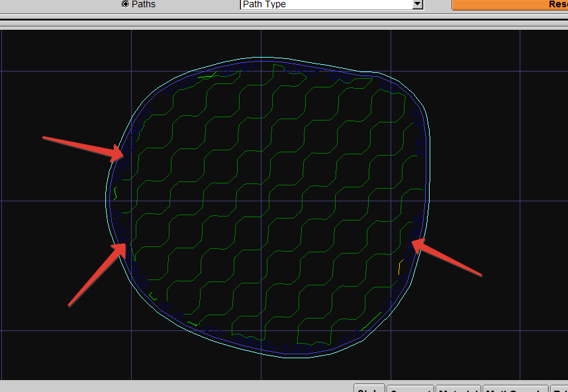Click the horizontal splitter bar above the viewport
Image resolution: width=568 pixels, height=392 pixels.
[x=284, y=23]
